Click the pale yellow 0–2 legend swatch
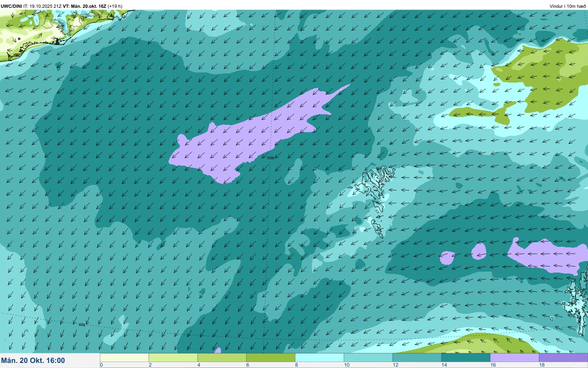Image resolution: width=588 pixels, height=368 pixels. click(x=124, y=357)
